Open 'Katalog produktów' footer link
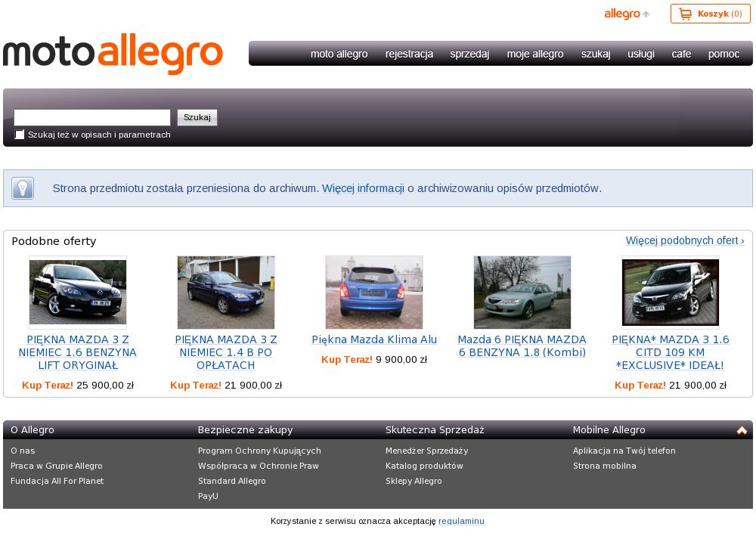 pyautogui.click(x=424, y=466)
